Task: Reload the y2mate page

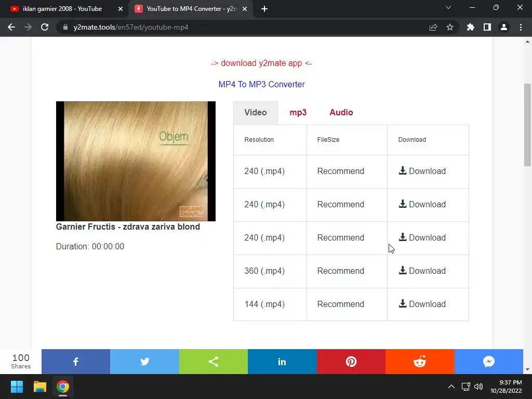Action: point(45,27)
